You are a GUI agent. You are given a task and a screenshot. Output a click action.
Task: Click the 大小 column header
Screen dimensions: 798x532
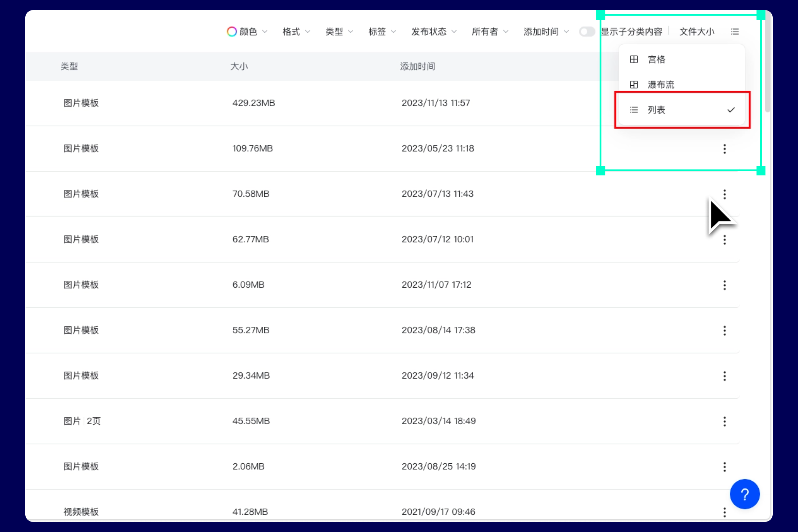239,66
